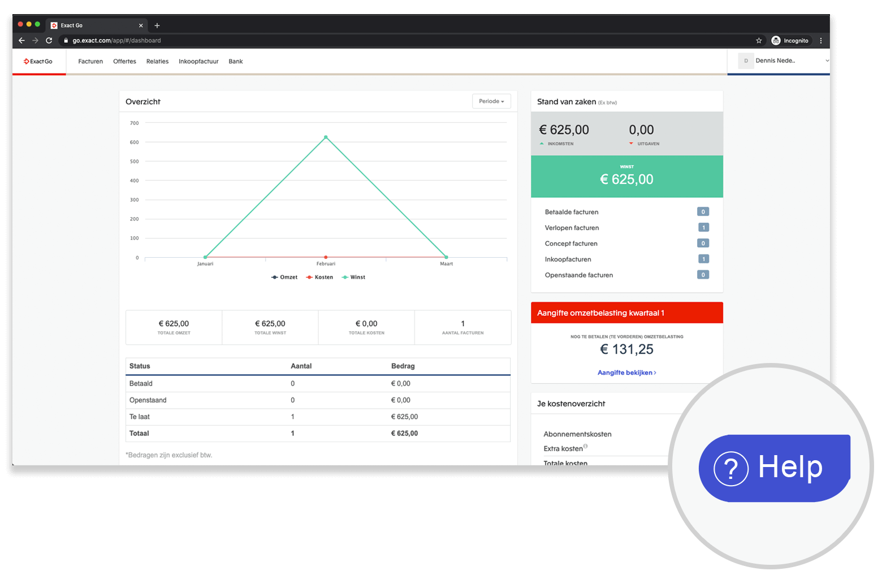The image size is (882, 588).
Task: Click the Bedrag column header
Action: click(403, 366)
